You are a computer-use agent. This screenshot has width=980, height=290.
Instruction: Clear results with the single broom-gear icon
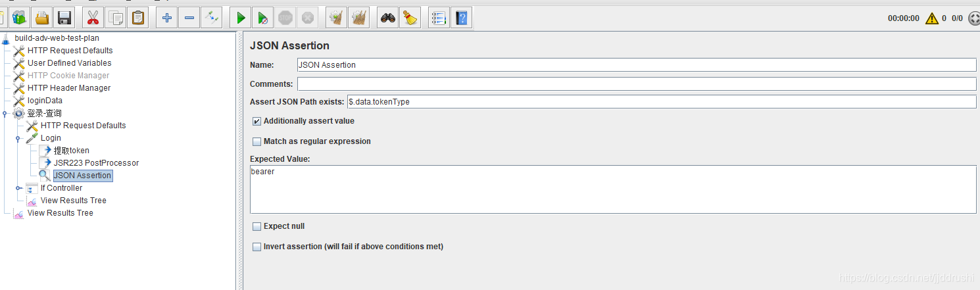tap(336, 18)
